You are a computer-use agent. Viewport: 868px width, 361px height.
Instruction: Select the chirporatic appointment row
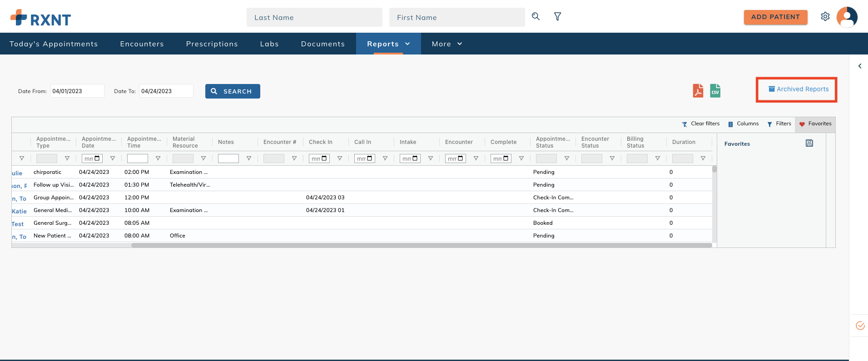coord(362,172)
